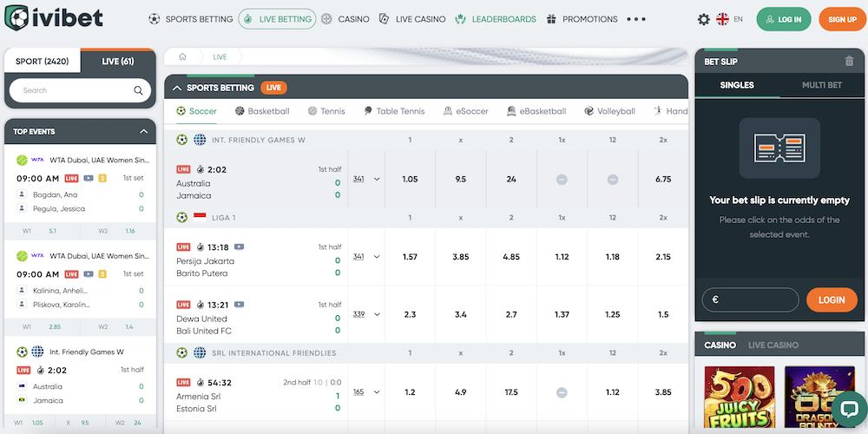Viewport: 868px width, 434px height.
Task: Switch to the LIVE (61) toggle
Action: (x=117, y=61)
